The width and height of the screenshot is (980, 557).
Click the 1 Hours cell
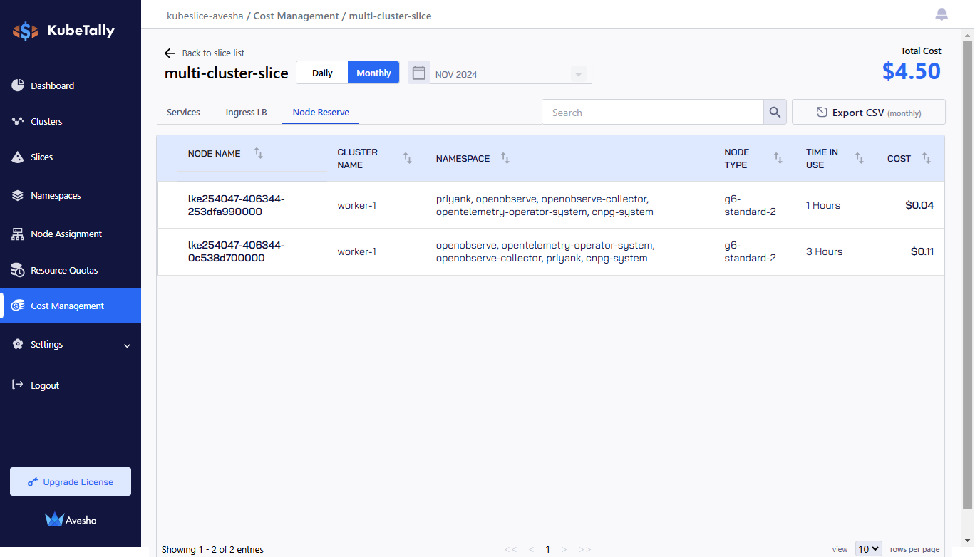(x=823, y=205)
